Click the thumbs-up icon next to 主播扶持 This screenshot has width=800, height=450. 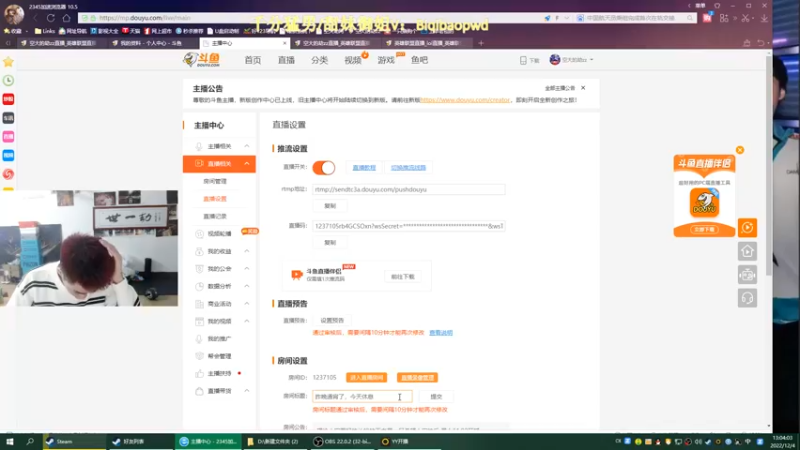pos(199,373)
